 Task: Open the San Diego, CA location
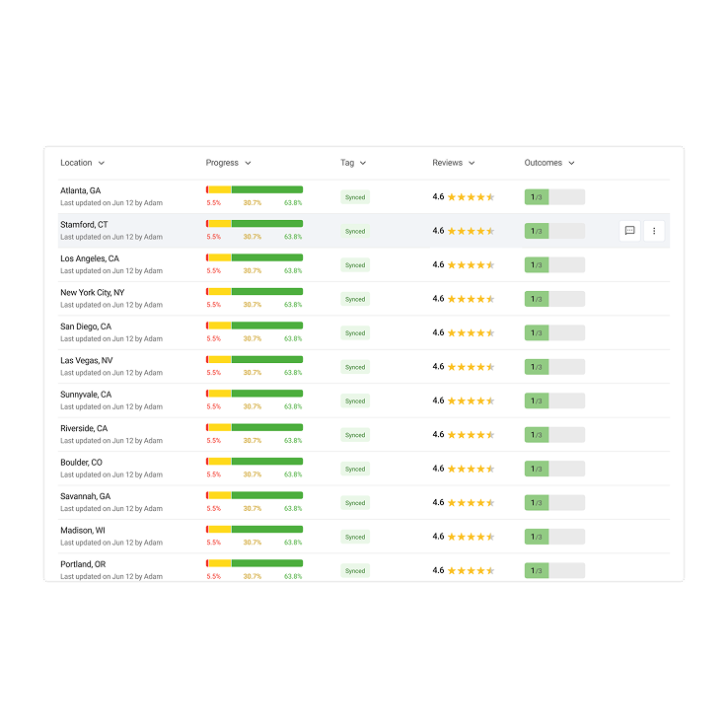tap(86, 327)
